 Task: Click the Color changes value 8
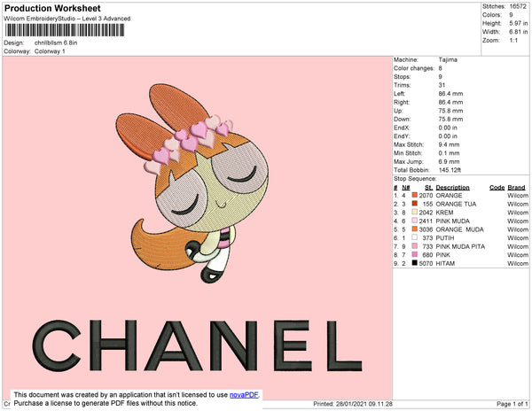coord(440,68)
